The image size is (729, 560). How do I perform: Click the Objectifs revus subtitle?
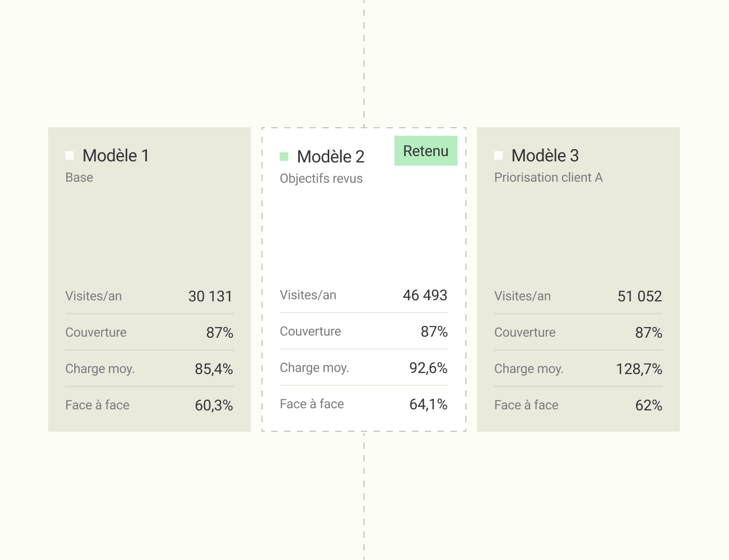coord(321,178)
